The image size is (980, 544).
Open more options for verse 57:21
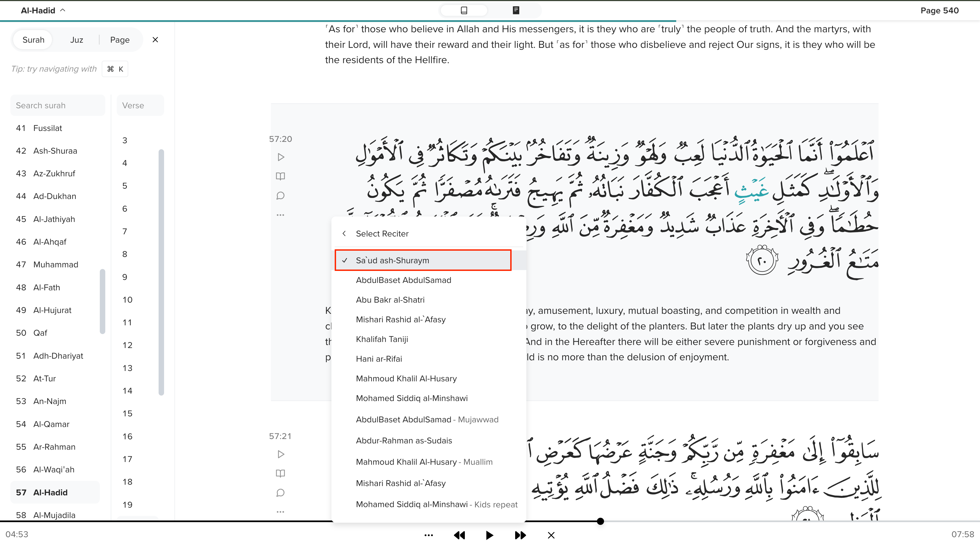280,512
